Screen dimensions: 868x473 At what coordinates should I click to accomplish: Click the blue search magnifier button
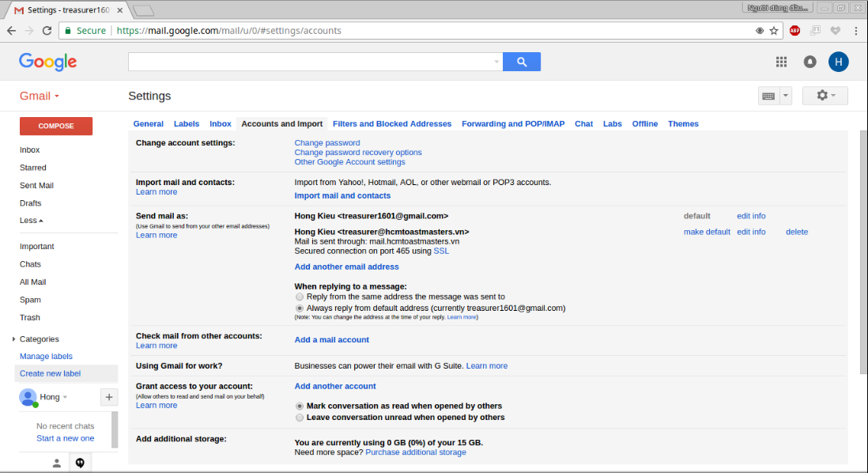tap(522, 62)
